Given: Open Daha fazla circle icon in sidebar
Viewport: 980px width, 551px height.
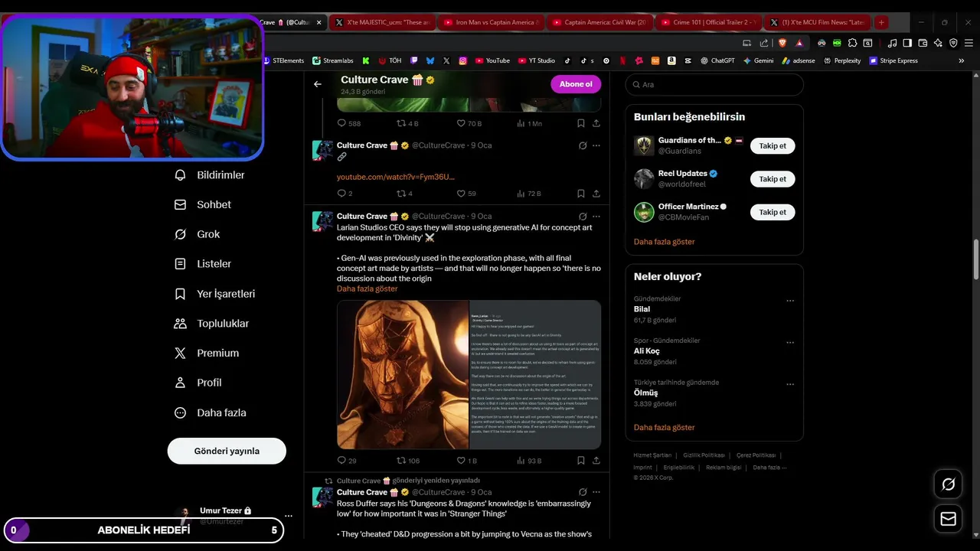Looking at the screenshot, I should (x=180, y=412).
